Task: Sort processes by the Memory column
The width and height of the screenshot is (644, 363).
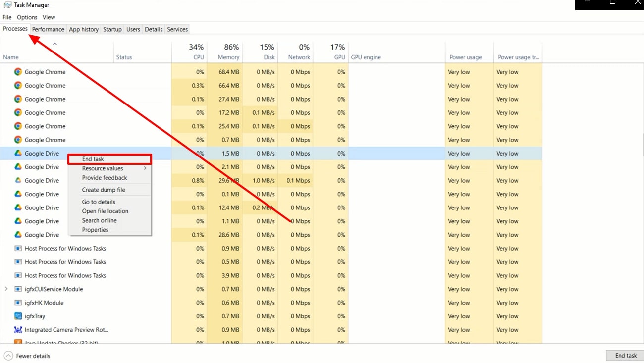Action: (x=224, y=52)
